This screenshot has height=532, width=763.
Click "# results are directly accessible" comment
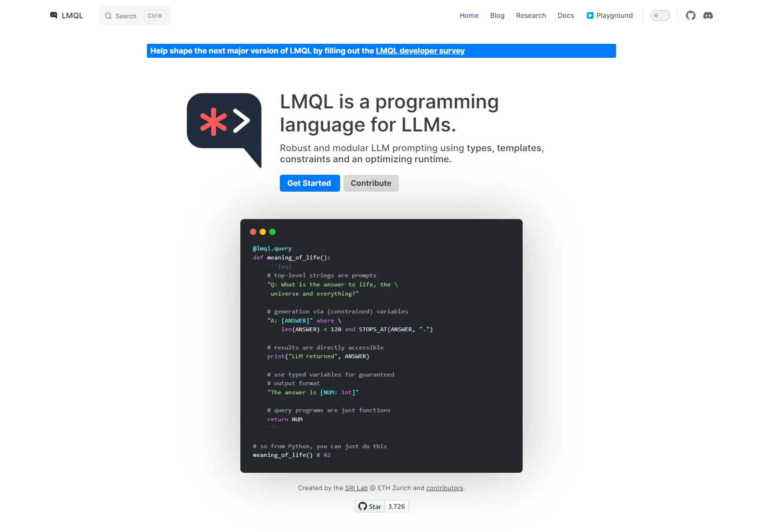326,348
